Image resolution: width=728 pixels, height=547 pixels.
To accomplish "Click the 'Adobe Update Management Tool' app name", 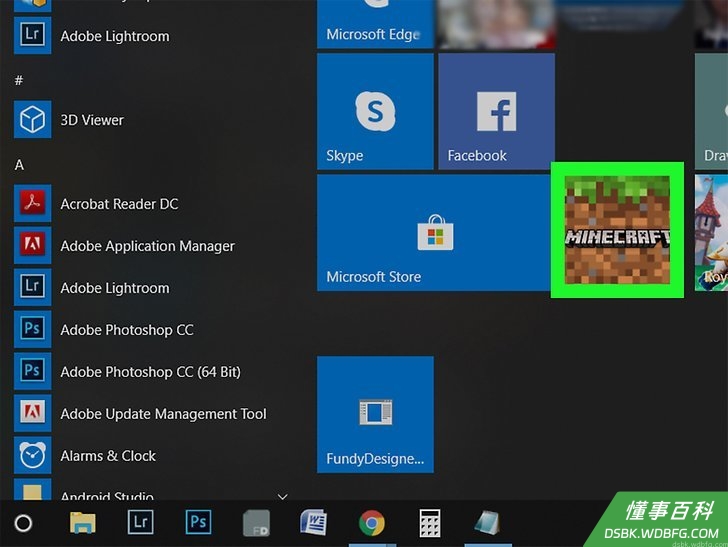I will coord(163,414).
